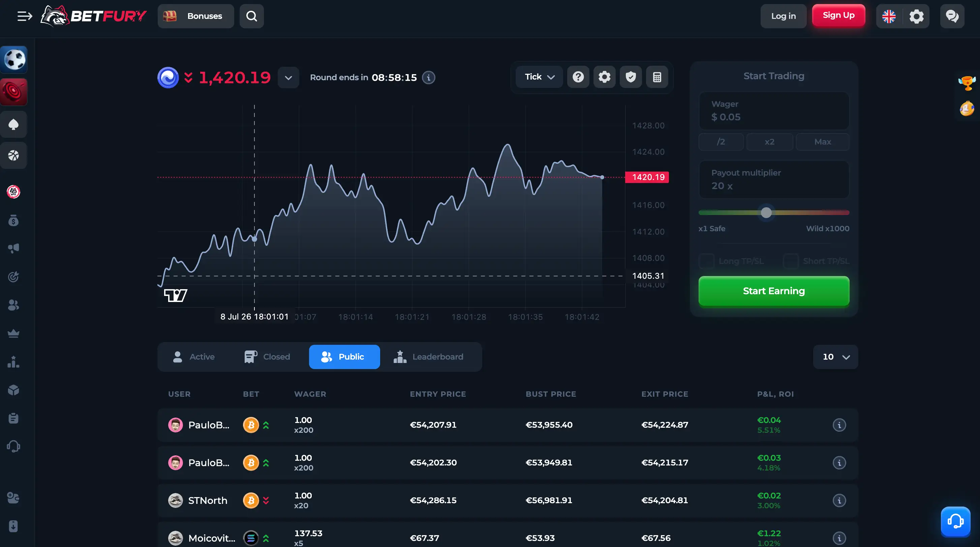Screen dimensions: 980x547
Task: Expand the asset selector chevron
Action: (x=288, y=78)
